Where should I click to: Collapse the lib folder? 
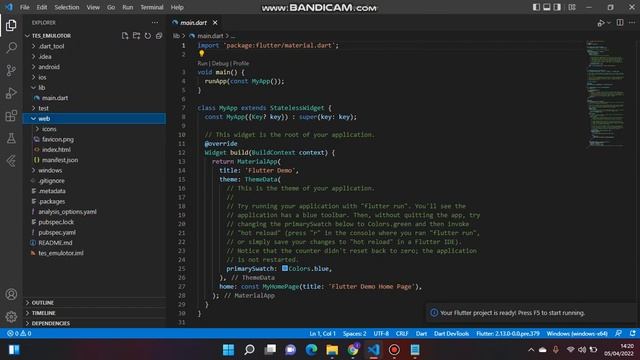[95, 88]
